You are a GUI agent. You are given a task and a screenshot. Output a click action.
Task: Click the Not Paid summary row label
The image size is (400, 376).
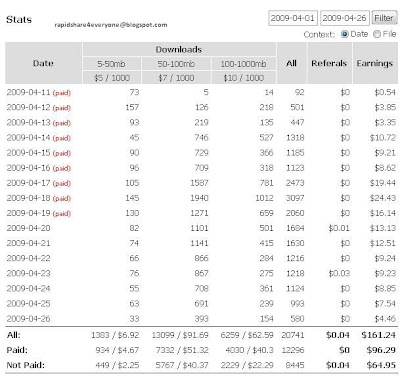pyautogui.click(x=26, y=365)
